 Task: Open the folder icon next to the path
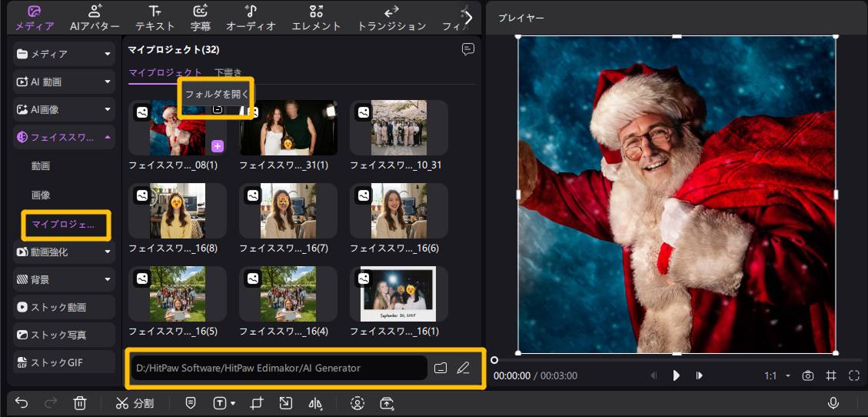click(x=441, y=368)
